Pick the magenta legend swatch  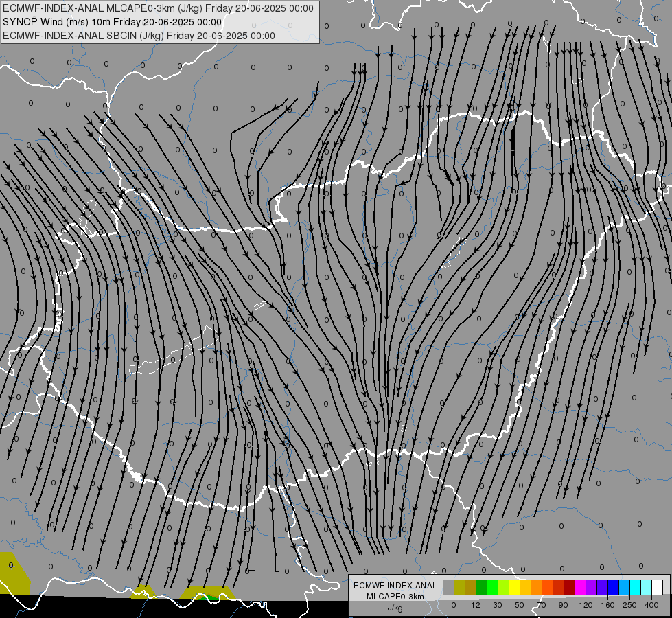click(580, 588)
